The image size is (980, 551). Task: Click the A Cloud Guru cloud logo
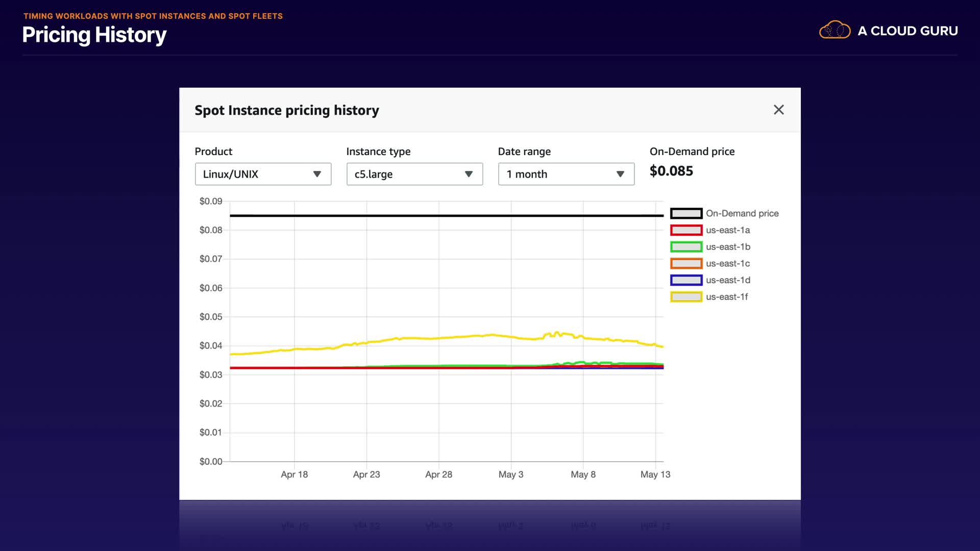click(835, 31)
